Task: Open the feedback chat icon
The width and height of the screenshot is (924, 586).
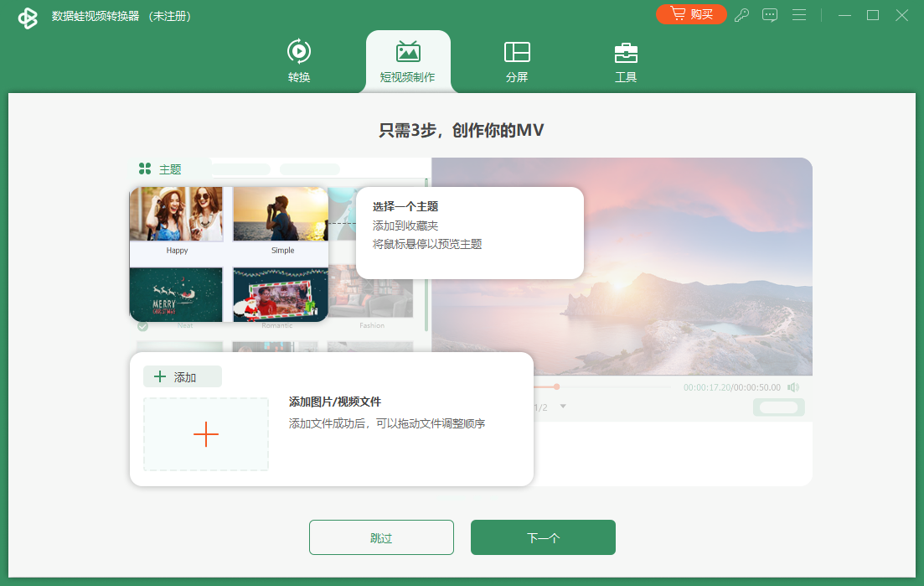Action: [x=770, y=15]
